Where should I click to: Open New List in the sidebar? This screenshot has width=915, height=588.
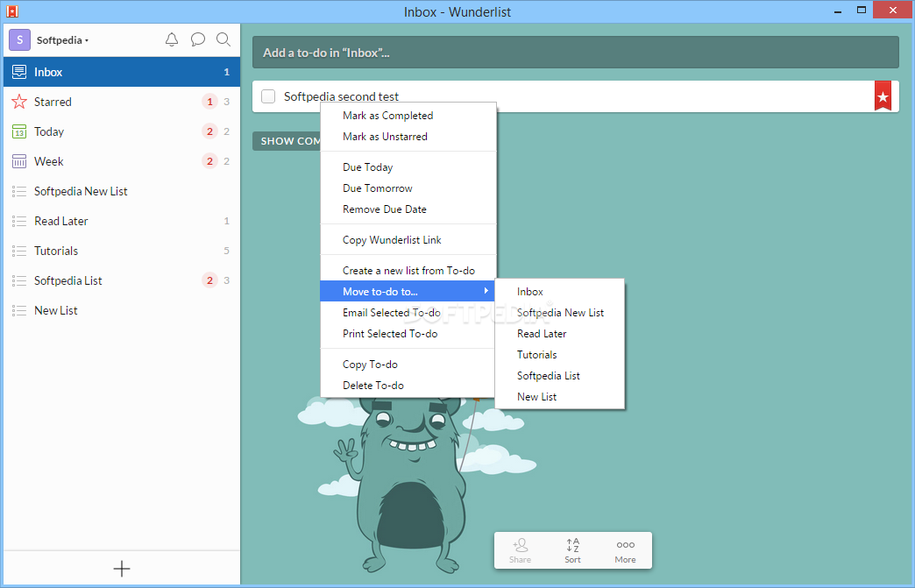click(x=121, y=310)
